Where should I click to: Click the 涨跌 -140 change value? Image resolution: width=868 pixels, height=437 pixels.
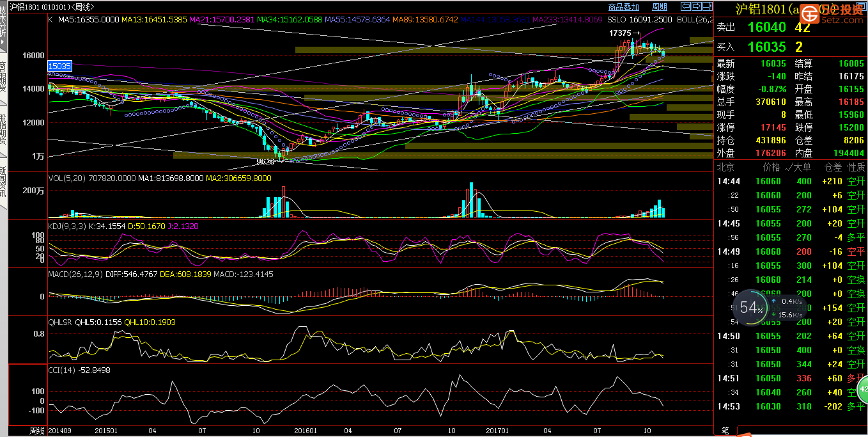[777, 76]
